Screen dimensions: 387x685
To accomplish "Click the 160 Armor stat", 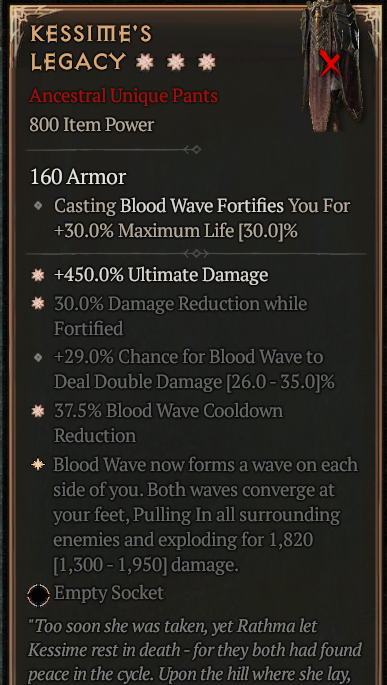I will [x=78, y=177].
